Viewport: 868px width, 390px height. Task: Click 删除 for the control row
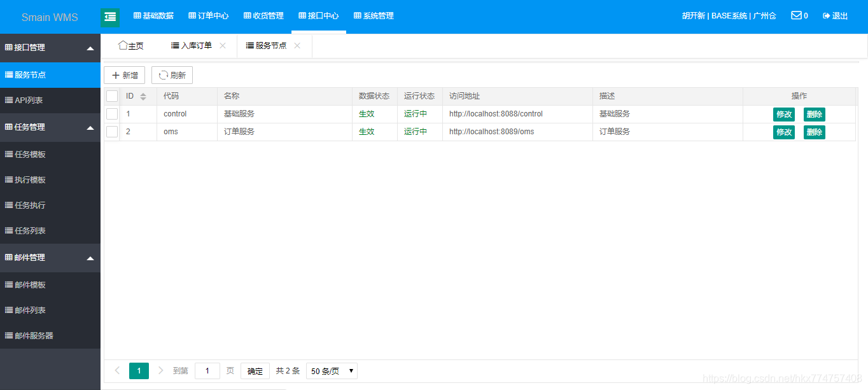815,115
